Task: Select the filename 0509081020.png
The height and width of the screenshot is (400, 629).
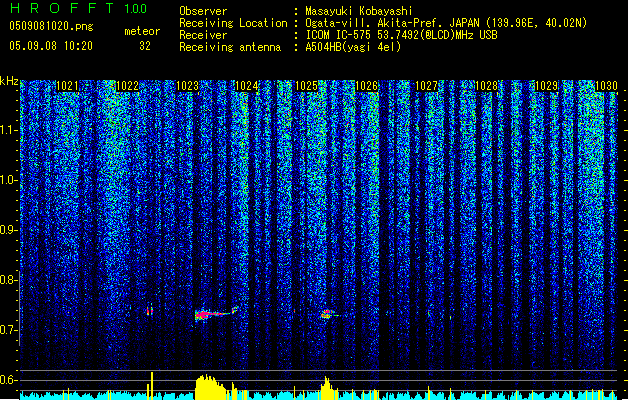Action: [51, 26]
